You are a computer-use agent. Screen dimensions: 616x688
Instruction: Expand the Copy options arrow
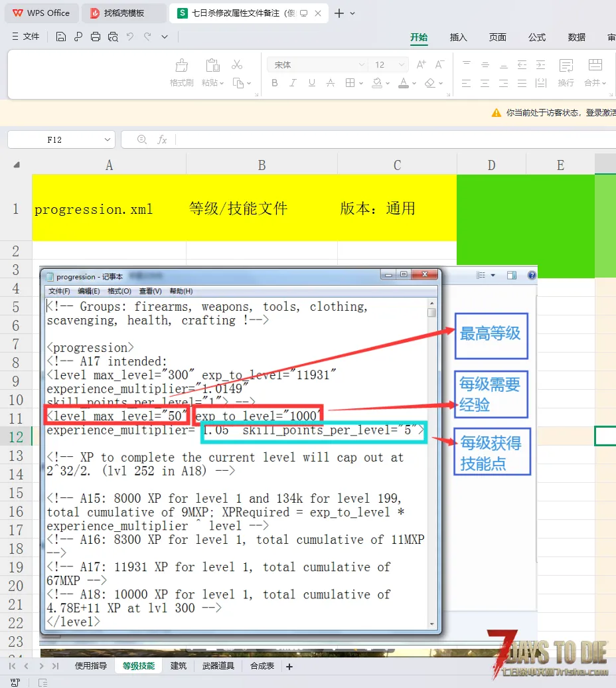[x=249, y=83]
